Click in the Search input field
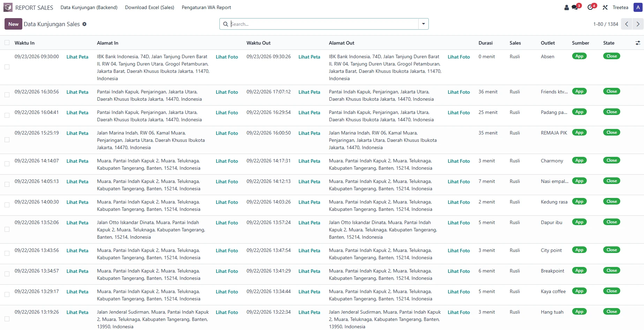This screenshot has height=330, width=644. click(x=324, y=24)
